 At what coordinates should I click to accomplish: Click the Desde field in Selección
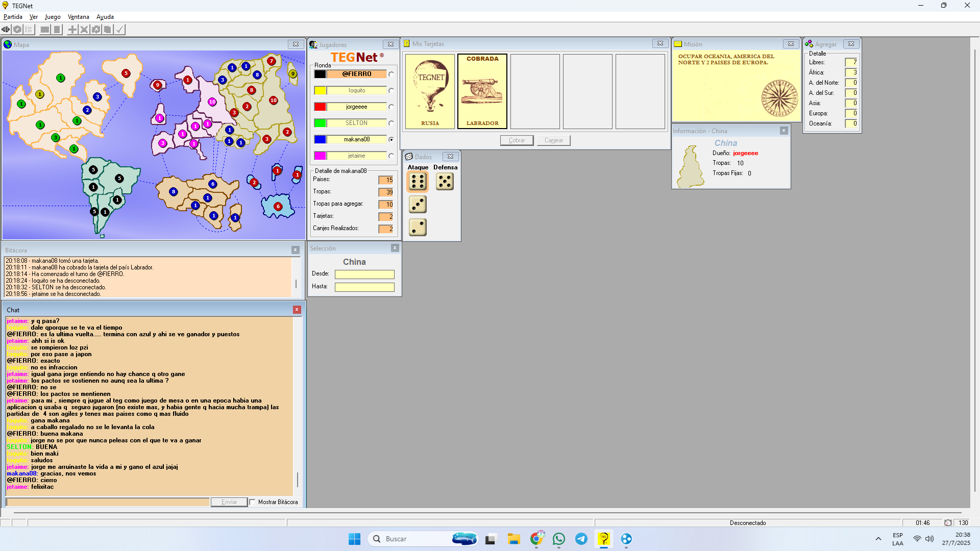click(364, 274)
